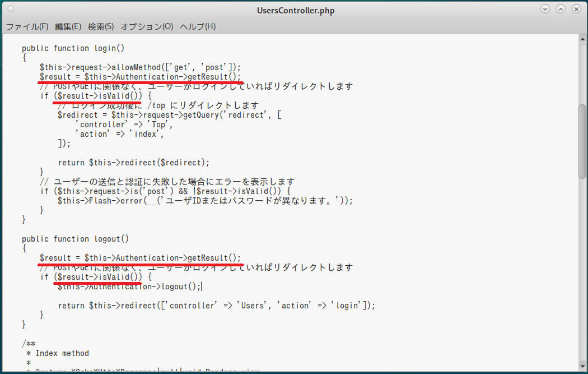Click the "return $this->redirect($redirect);" line

(133, 163)
